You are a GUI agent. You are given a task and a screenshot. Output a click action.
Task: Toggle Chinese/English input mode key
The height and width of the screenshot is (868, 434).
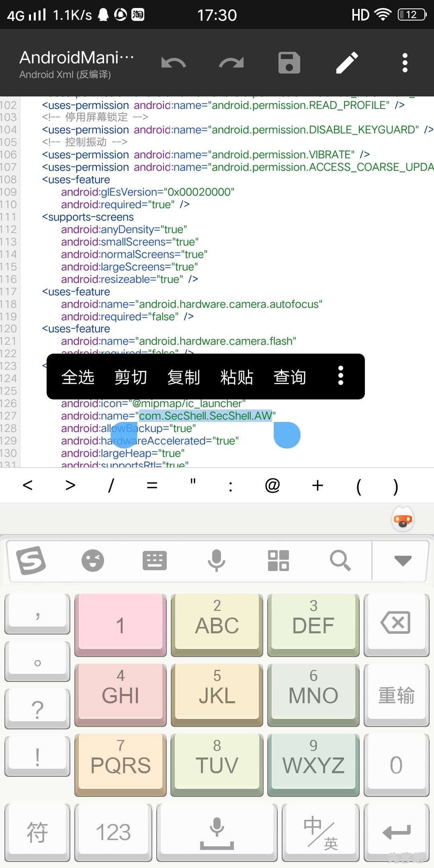[320, 833]
